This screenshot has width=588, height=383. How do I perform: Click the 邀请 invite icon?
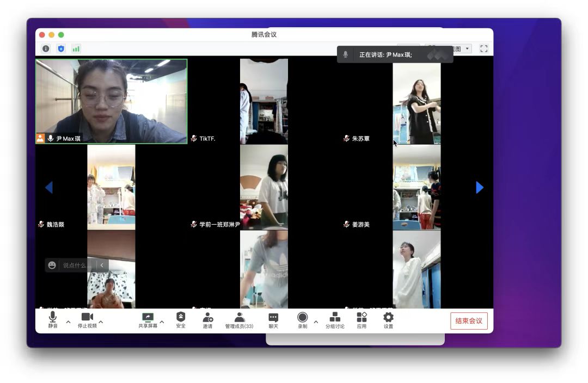208,320
